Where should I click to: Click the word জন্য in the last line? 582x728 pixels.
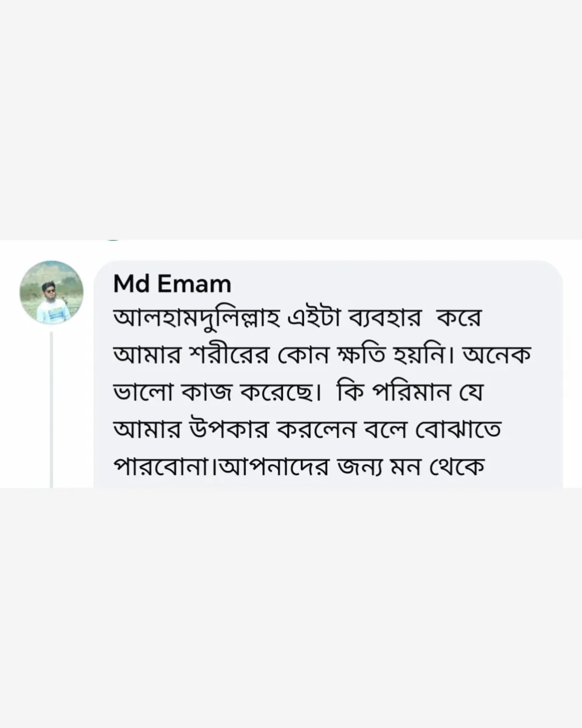click(358, 466)
